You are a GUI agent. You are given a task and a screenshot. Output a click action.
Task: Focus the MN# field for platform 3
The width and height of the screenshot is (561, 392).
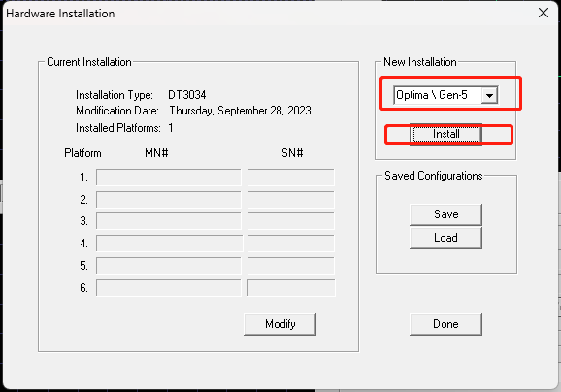169,221
